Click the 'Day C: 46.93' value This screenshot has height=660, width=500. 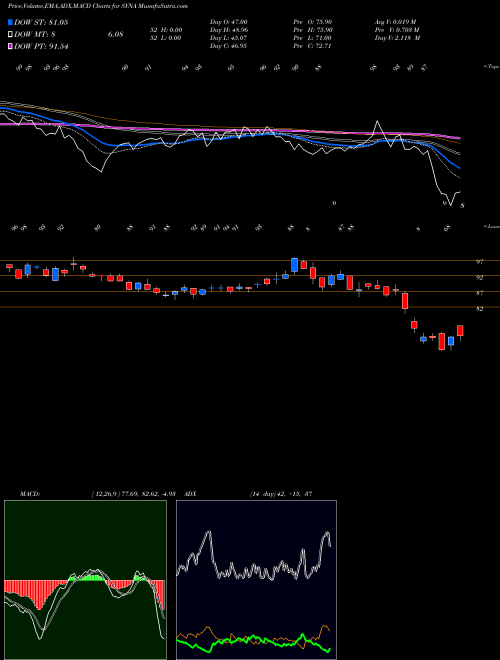(228, 46)
